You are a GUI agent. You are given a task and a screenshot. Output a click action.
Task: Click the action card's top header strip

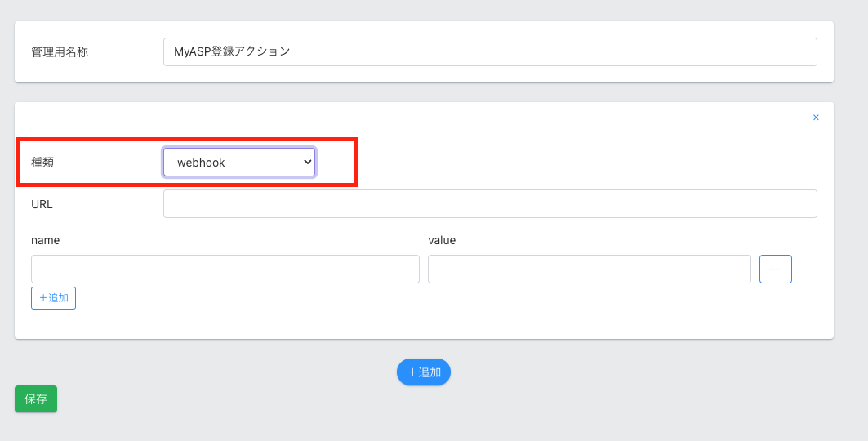point(408,117)
